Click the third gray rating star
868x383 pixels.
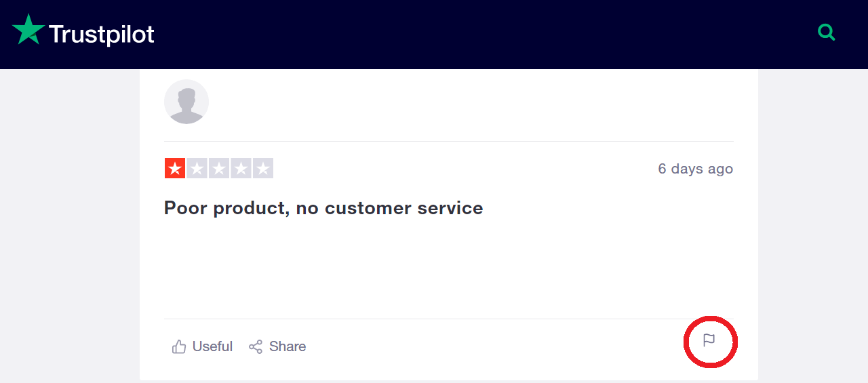pyautogui.click(x=219, y=168)
